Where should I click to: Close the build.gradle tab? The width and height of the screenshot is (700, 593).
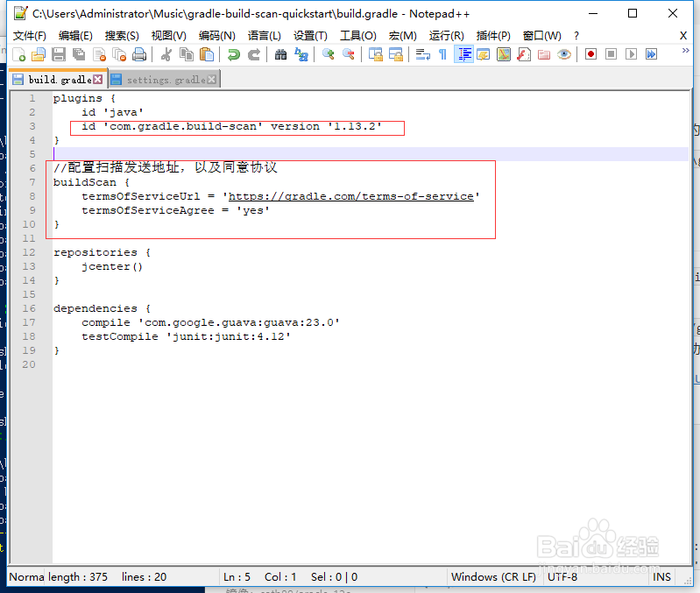98,80
